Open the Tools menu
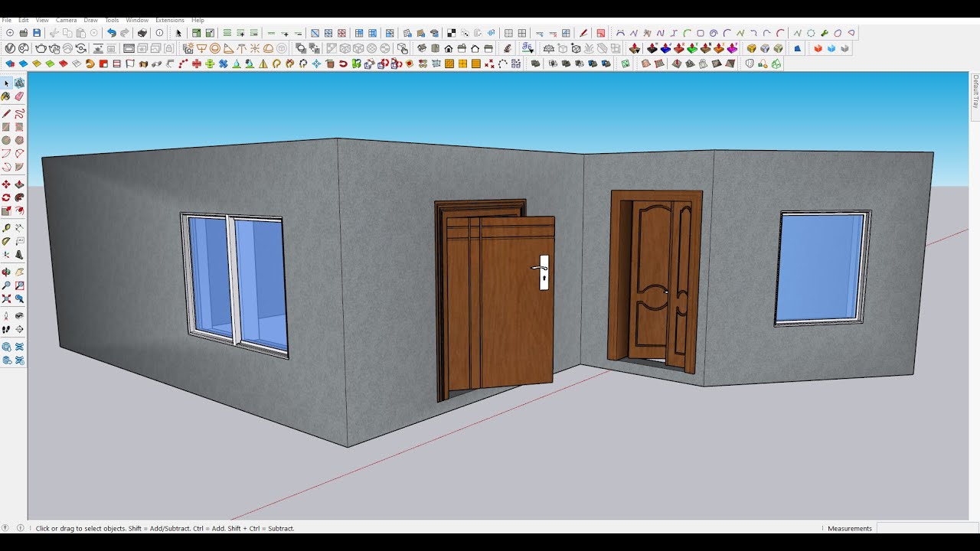The width and height of the screenshot is (980, 551). [112, 20]
